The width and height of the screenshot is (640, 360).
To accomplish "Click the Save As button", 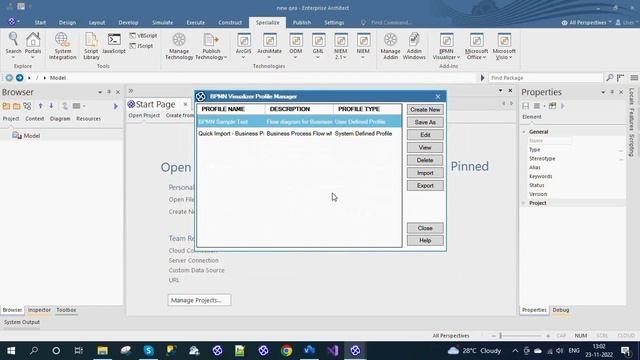I will (425, 122).
